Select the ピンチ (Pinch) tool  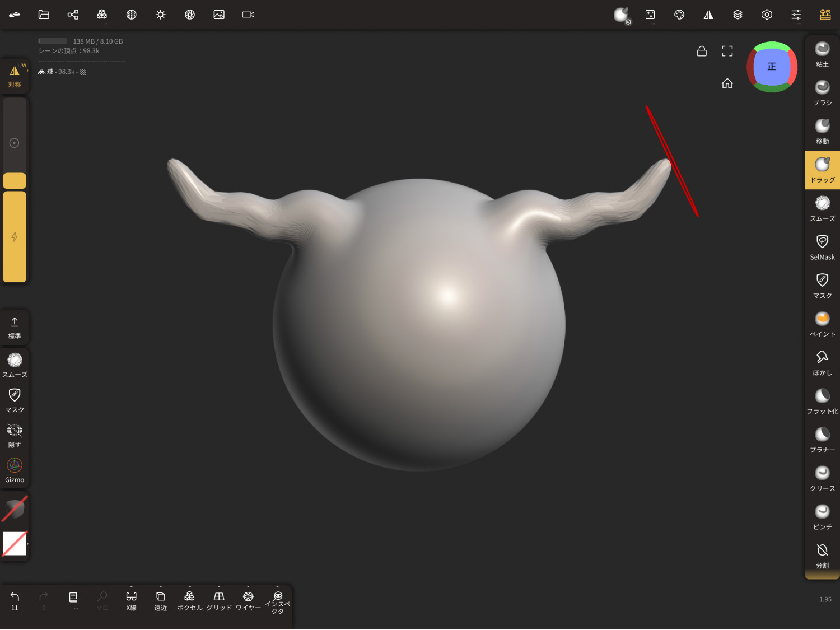(x=822, y=517)
